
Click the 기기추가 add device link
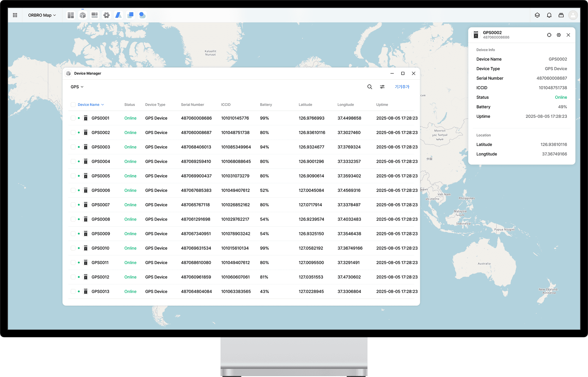(402, 87)
